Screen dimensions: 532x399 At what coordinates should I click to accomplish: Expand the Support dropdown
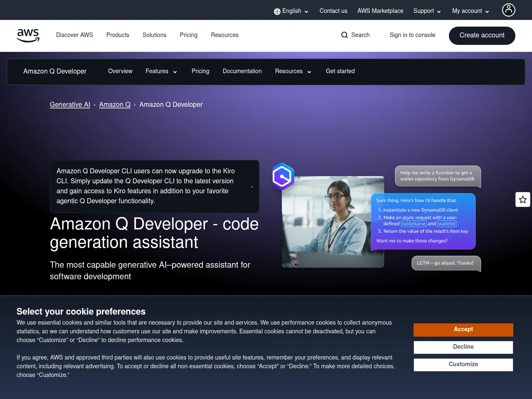(427, 11)
